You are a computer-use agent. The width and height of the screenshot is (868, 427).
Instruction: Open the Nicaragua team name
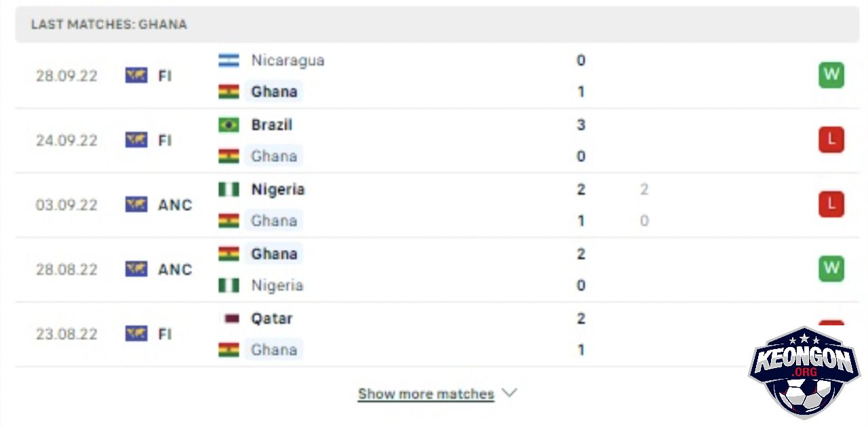pos(288,60)
